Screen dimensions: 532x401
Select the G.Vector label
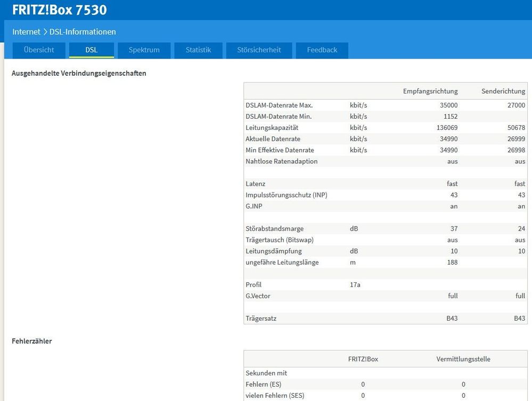coord(258,296)
